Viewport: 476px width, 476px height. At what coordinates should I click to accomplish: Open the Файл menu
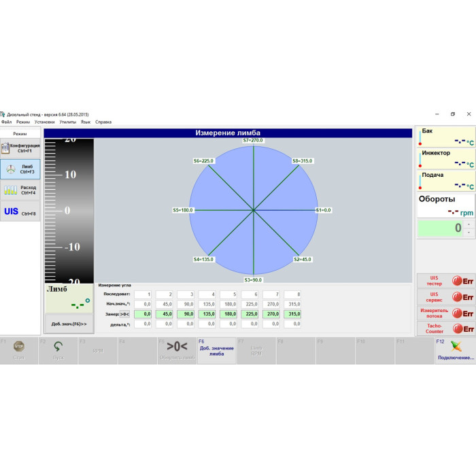7,122
